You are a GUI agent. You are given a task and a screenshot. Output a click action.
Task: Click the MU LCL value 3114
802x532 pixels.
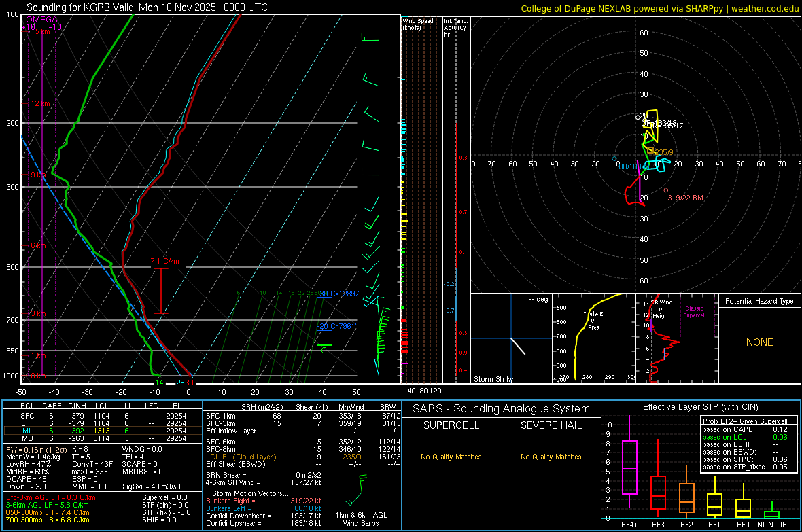(102, 438)
